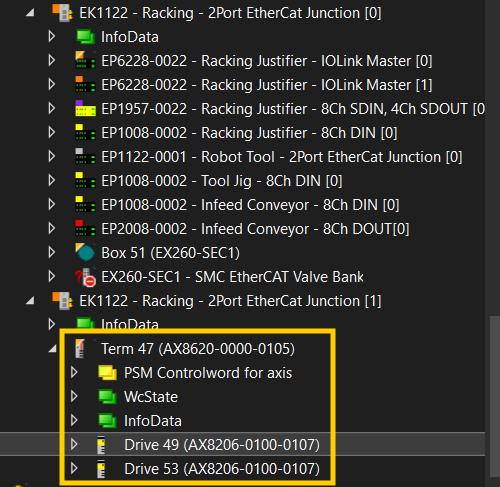Click the Drive 53 AX8206 device icon

click(101, 469)
